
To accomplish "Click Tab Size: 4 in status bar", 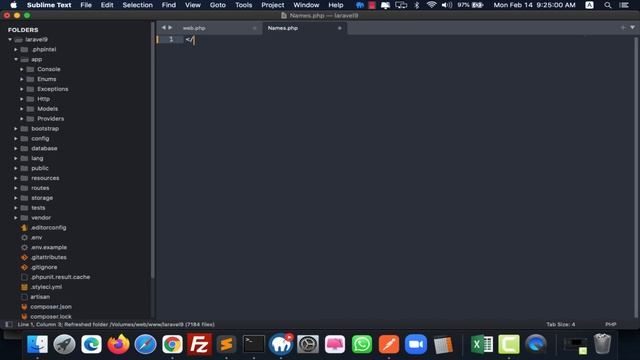I will click(560, 324).
